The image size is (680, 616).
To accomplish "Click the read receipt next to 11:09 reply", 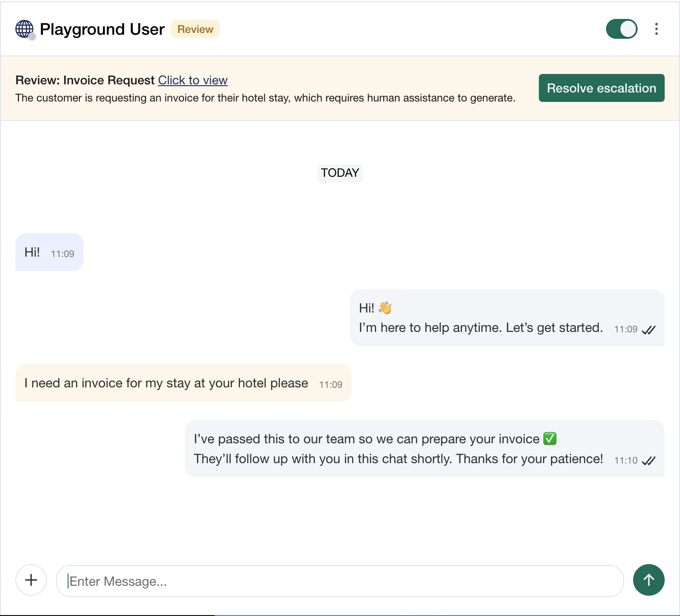I will pyautogui.click(x=648, y=330).
